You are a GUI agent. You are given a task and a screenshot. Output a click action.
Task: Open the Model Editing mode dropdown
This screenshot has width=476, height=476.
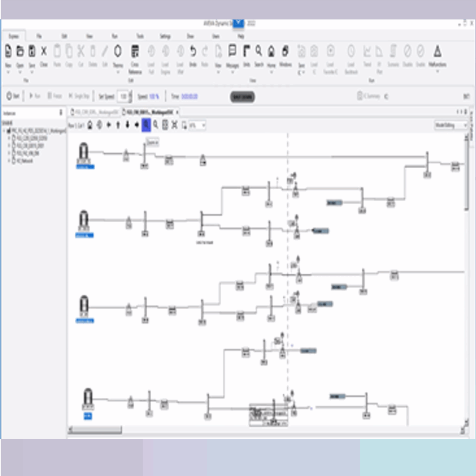click(x=464, y=125)
